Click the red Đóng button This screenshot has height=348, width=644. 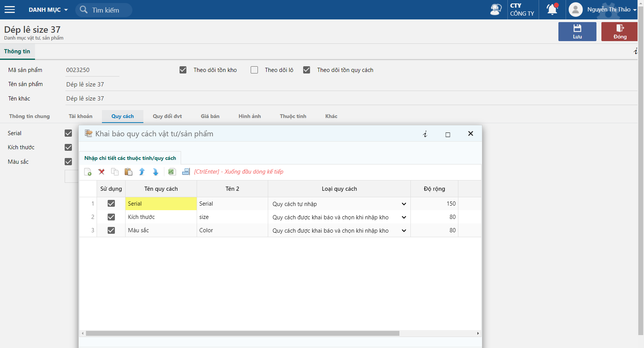click(620, 32)
